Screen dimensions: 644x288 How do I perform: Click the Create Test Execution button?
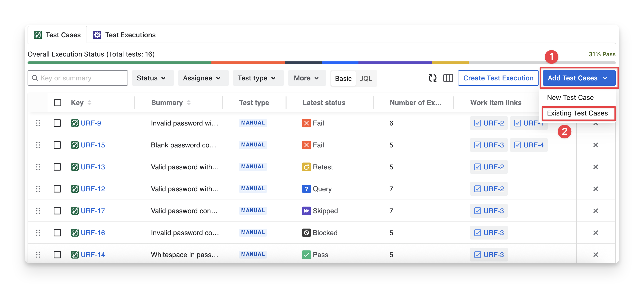point(498,78)
